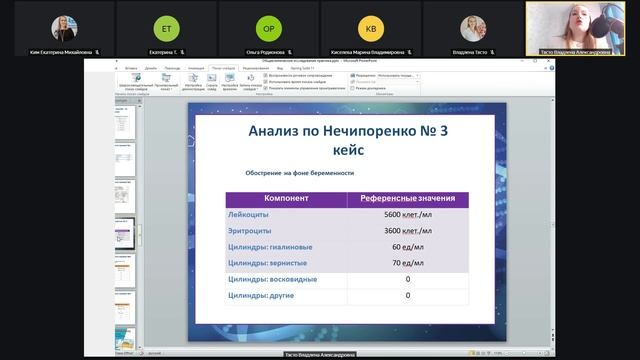640x360 pixels.
Task: Click the '5600 клет./мл' value cell
Action: coord(408,215)
